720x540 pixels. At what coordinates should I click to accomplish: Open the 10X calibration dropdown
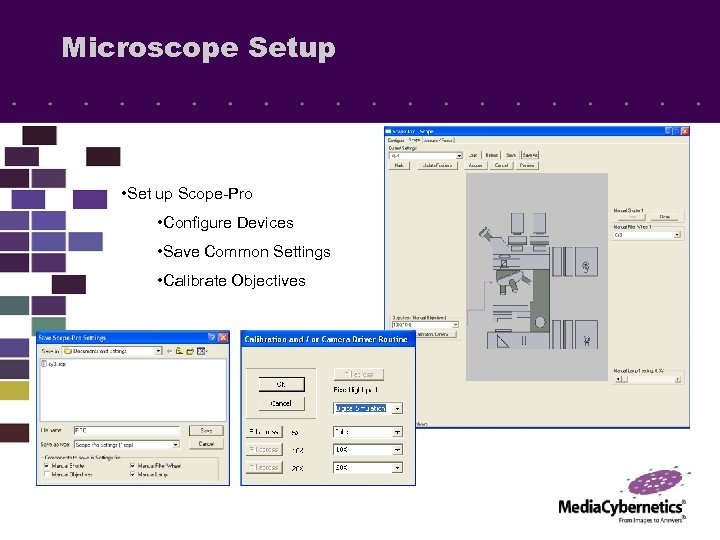[x=398, y=450]
